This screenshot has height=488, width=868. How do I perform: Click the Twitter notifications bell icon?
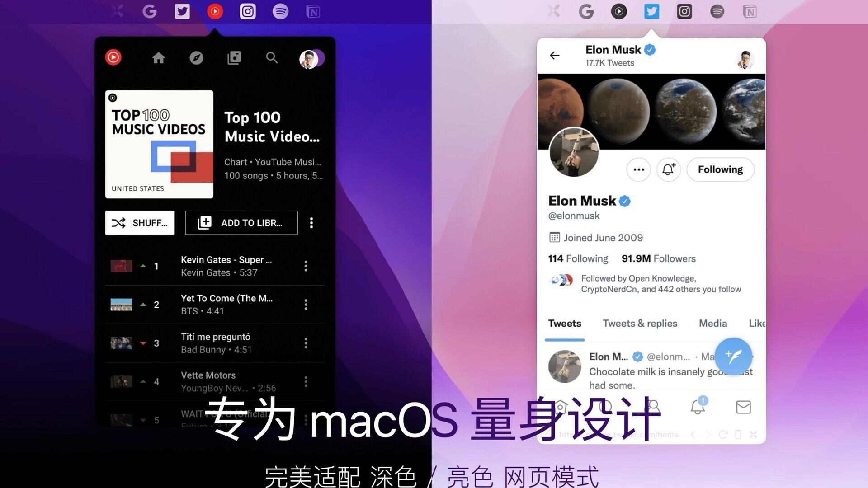point(698,407)
